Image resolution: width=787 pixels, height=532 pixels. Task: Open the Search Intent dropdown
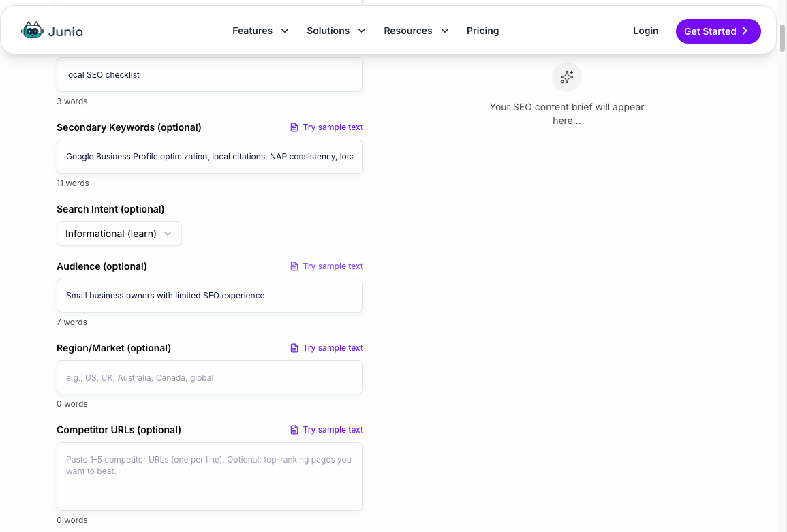coord(119,234)
